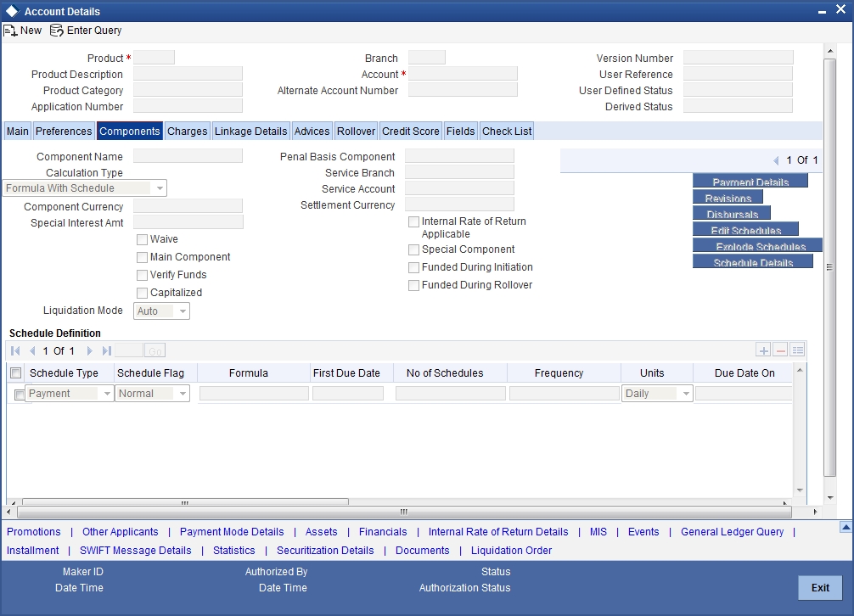Click the Formula cell input field
Screen dimensions: 854x616
click(255, 394)
